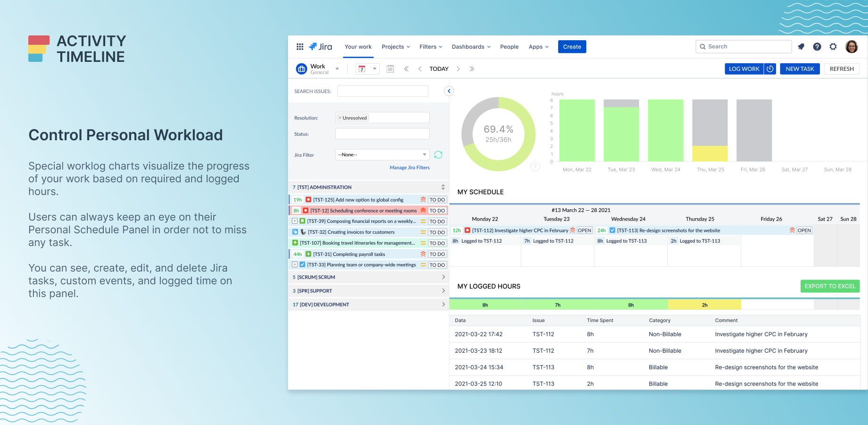Jump forward with the double-right arrow
This screenshot has height=425, width=868.
(x=472, y=69)
